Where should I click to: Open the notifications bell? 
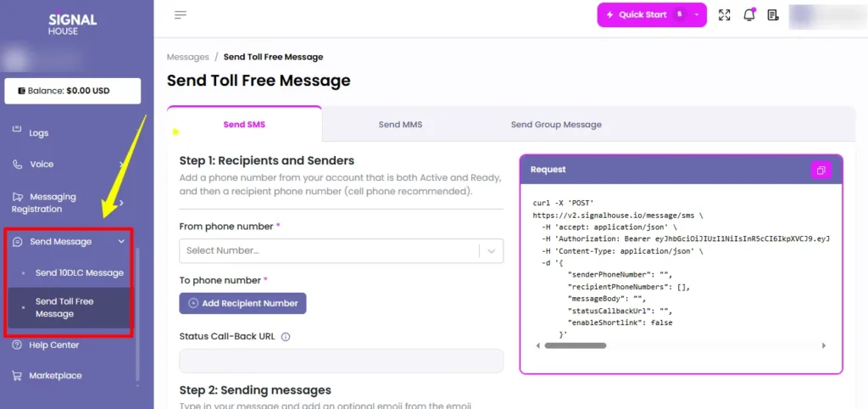[749, 15]
